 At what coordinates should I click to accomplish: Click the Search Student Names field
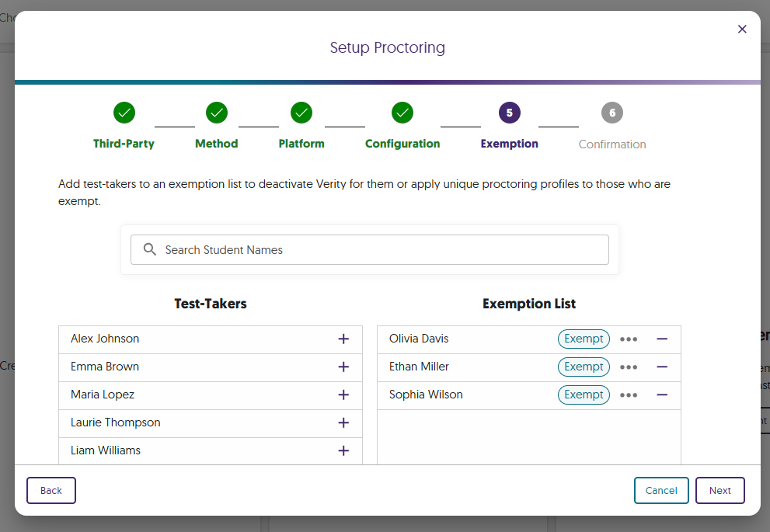(370, 250)
